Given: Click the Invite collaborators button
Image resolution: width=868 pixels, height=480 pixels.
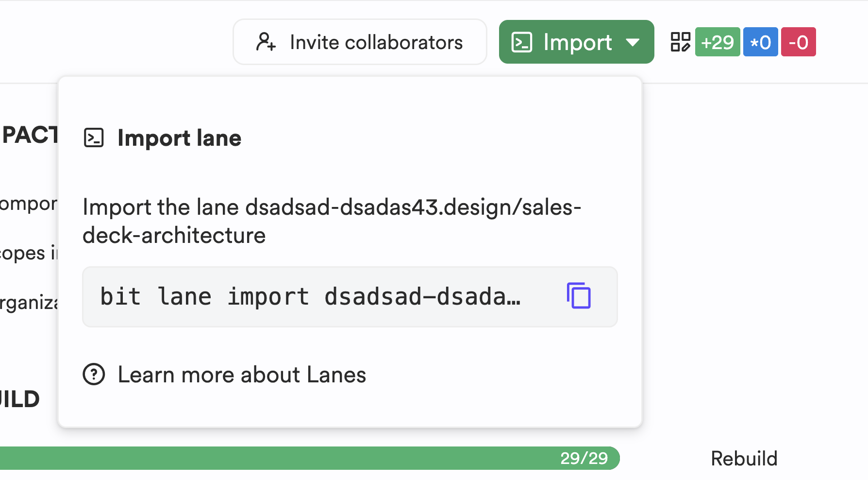Looking at the screenshot, I should coord(360,42).
